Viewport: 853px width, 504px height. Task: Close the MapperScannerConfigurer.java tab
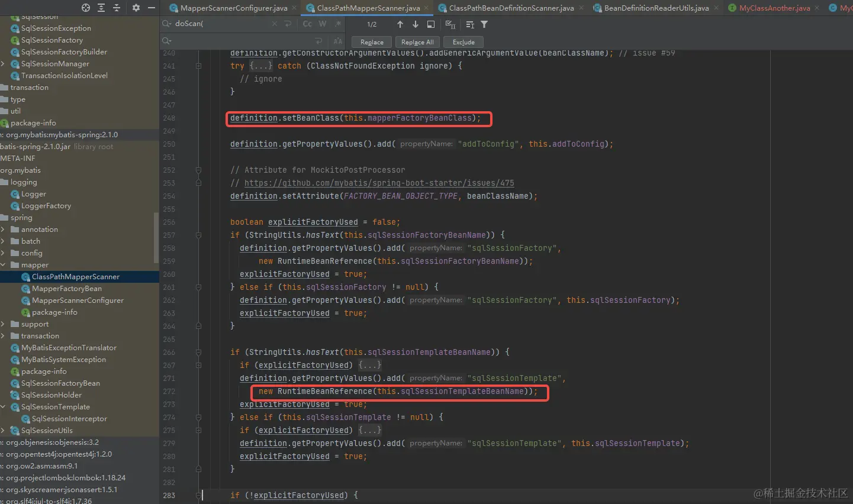[x=295, y=8]
